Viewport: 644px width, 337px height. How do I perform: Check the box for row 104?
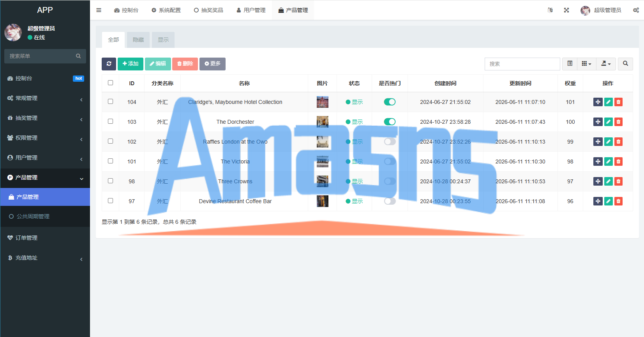(111, 102)
